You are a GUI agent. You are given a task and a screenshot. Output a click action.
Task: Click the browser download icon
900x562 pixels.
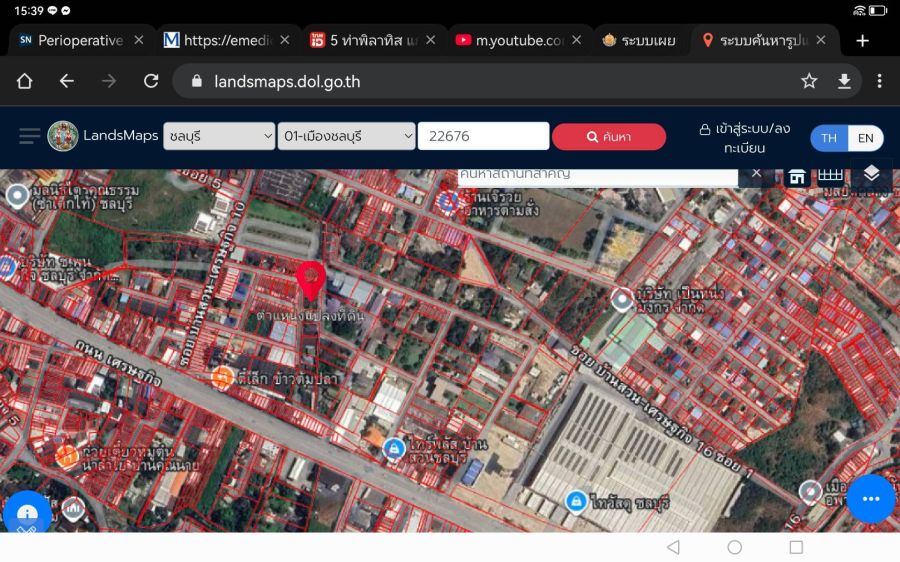click(844, 81)
